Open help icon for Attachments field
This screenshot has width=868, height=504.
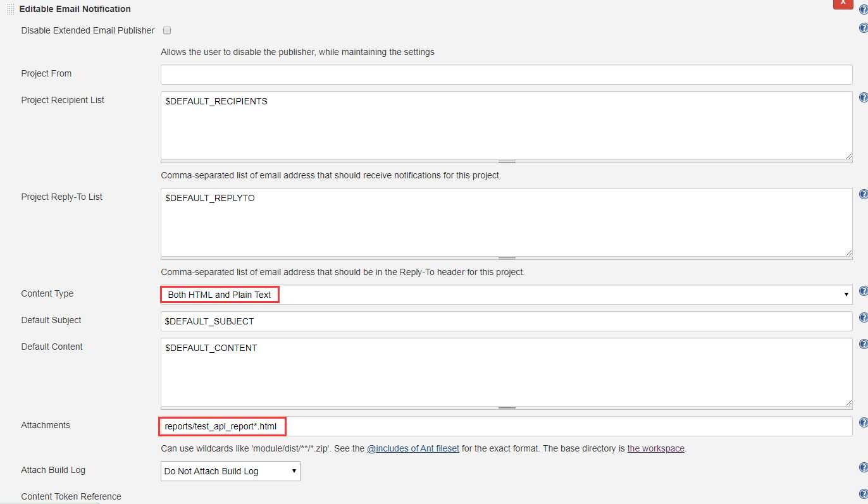click(x=864, y=423)
